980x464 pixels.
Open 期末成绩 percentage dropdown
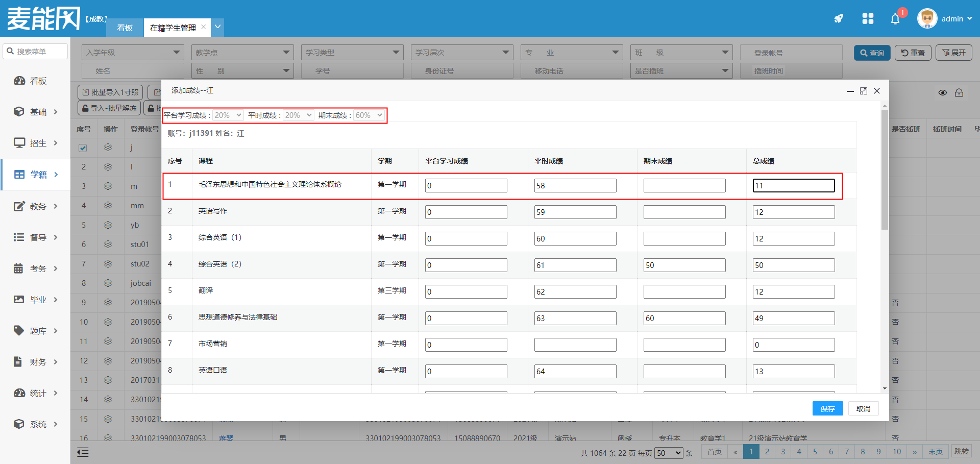369,115
